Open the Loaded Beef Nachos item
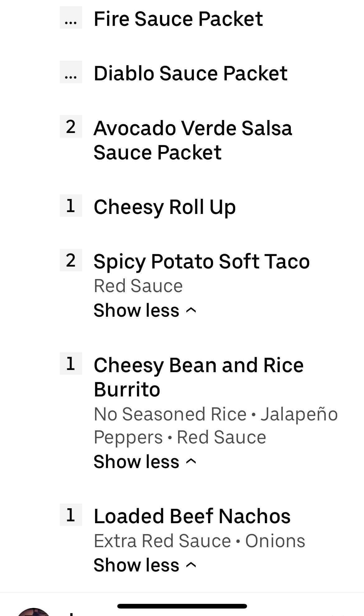The width and height of the screenshot is (364, 616). [192, 516]
